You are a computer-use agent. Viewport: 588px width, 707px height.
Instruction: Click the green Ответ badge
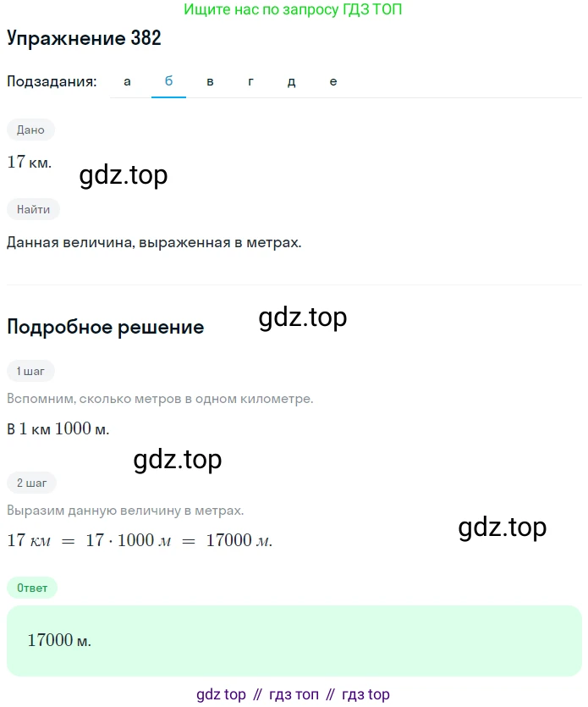coord(32,588)
